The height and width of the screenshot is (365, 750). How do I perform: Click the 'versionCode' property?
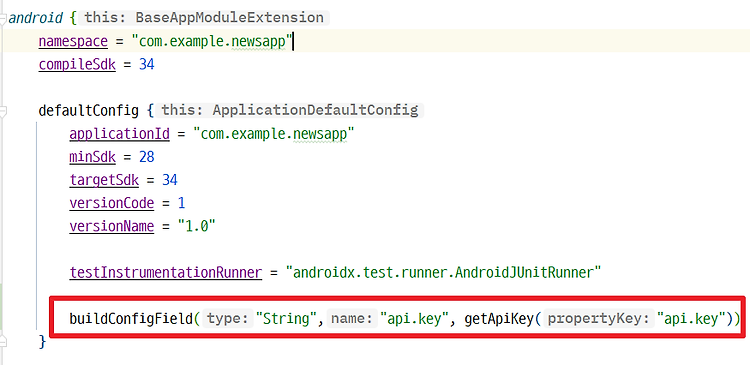[x=112, y=203]
